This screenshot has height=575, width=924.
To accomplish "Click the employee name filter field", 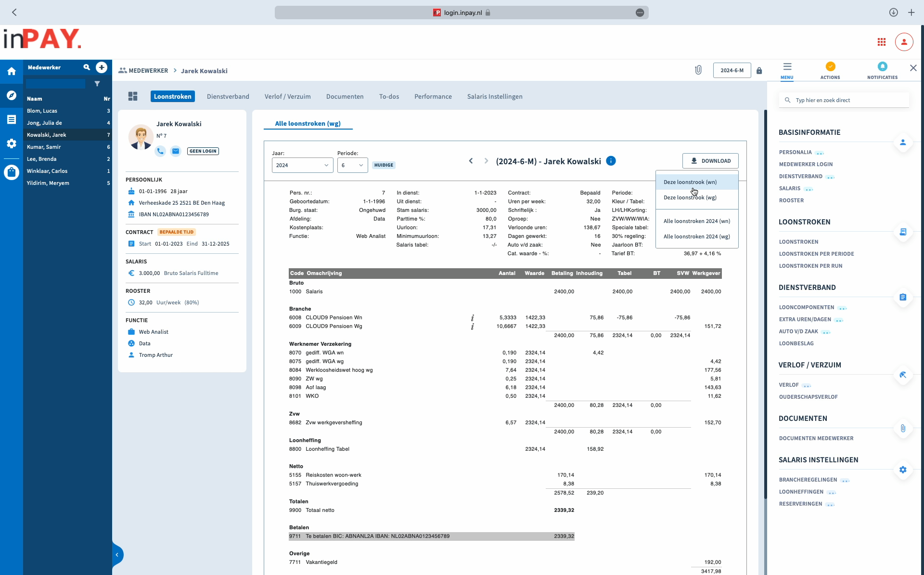I will [56, 84].
